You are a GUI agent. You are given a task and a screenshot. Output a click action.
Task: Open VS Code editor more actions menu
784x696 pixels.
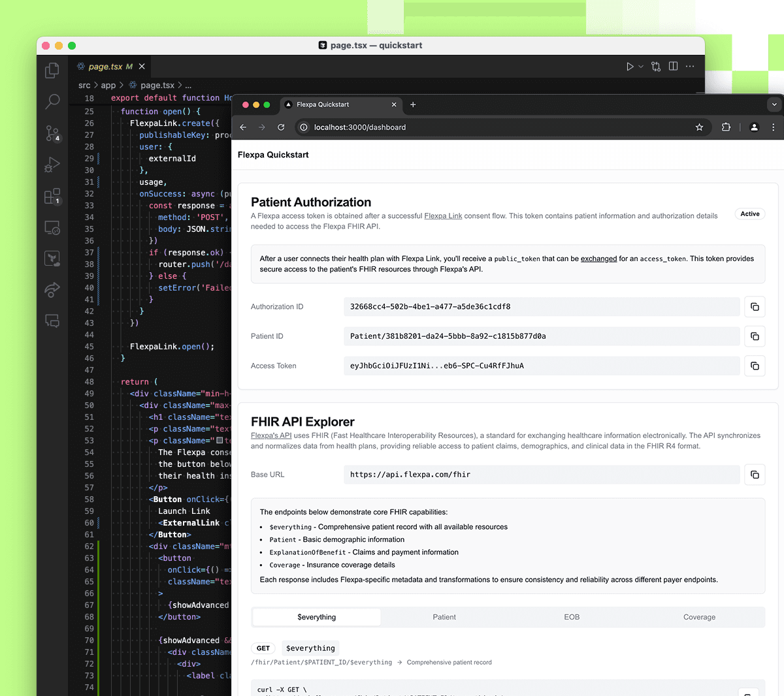coord(690,67)
